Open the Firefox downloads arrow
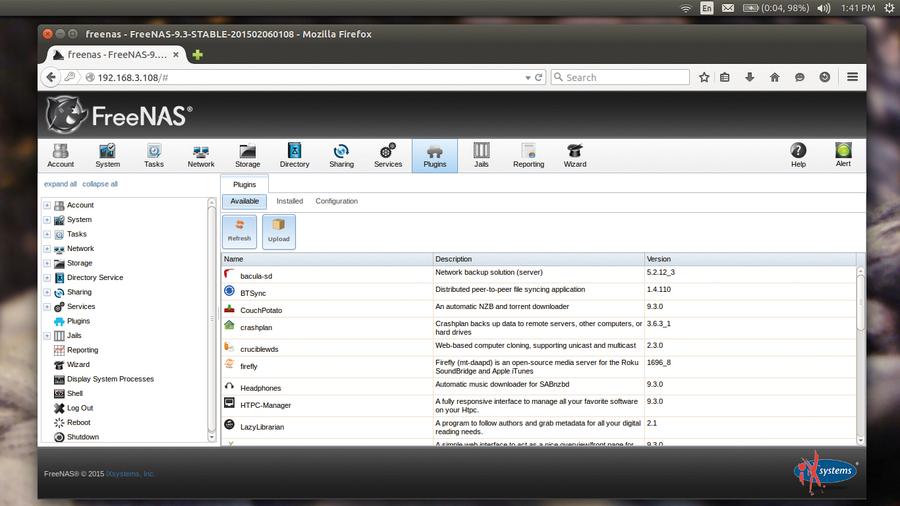This screenshot has height=506, width=900. pos(750,77)
